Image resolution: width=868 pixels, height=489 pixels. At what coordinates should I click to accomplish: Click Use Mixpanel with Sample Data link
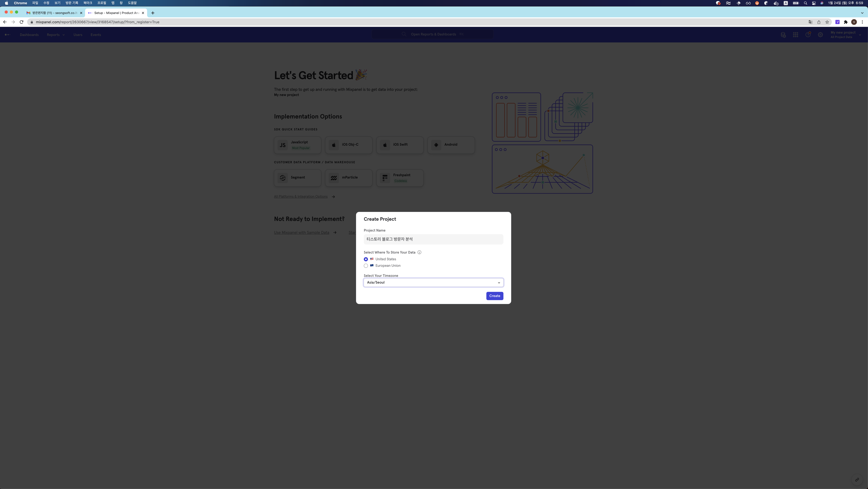pyautogui.click(x=302, y=233)
